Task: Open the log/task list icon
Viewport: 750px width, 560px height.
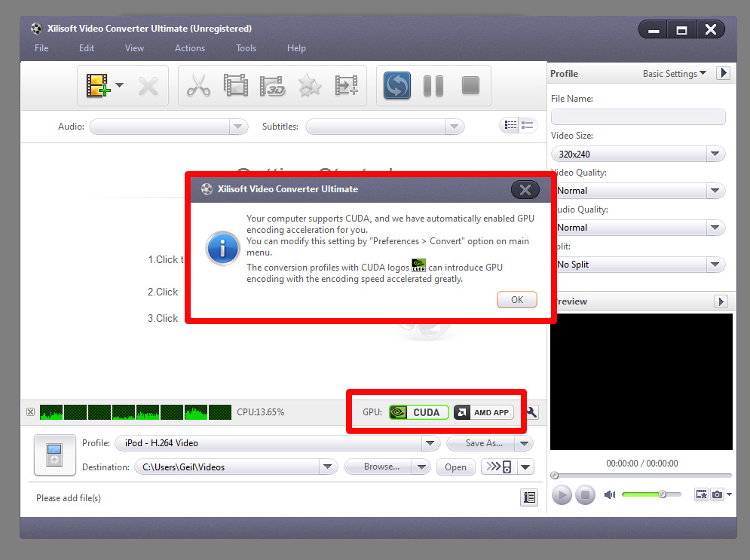Action: 529,497
